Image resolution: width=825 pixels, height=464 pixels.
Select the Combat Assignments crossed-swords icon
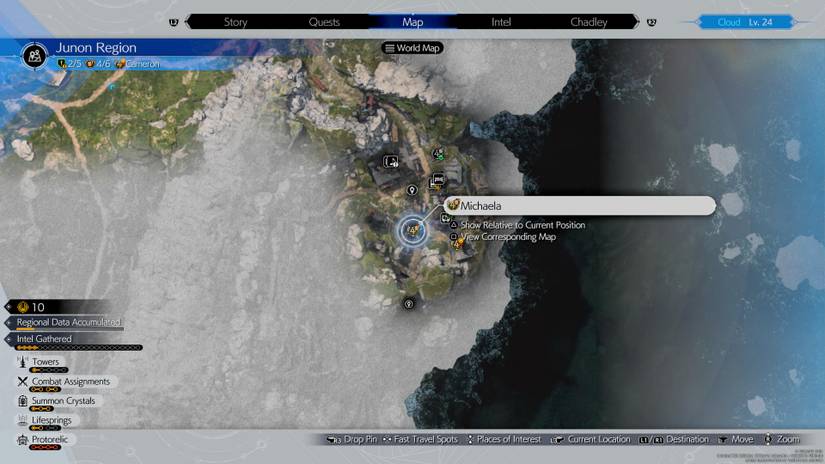(22, 382)
